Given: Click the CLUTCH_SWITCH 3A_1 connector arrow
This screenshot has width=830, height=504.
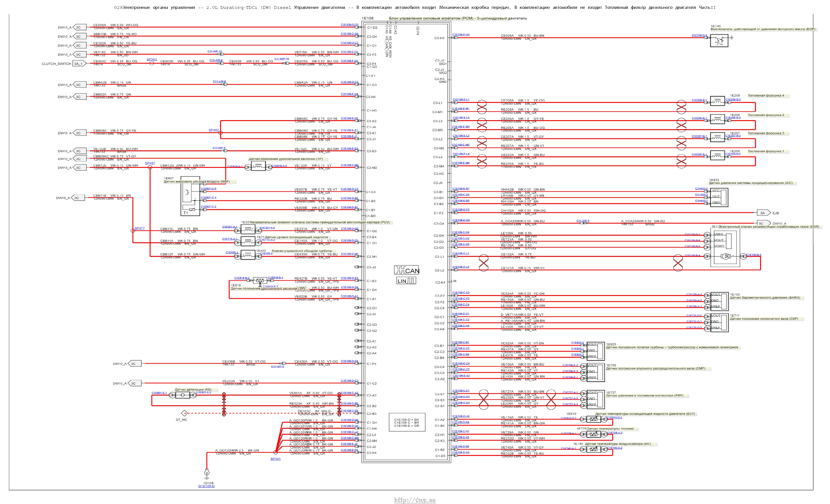Looking at the screenshot, I should pyautogui.click(x=80, y=64).
